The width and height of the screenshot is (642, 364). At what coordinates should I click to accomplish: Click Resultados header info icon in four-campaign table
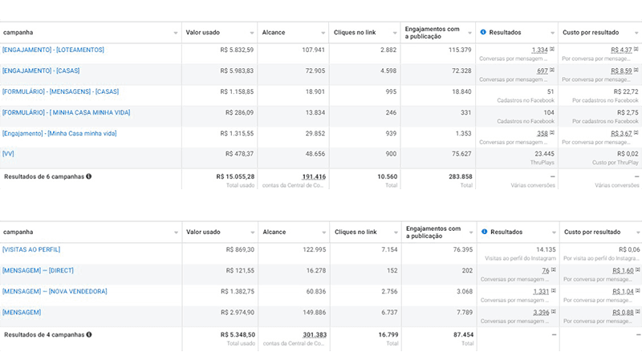click(484, 232)
